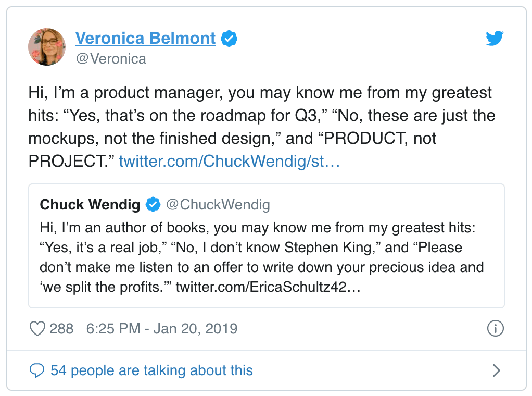Image resolution: width=532 pixels, height=396 pixels.
Task: Click the 288 likes count
Action: point(61,329)
